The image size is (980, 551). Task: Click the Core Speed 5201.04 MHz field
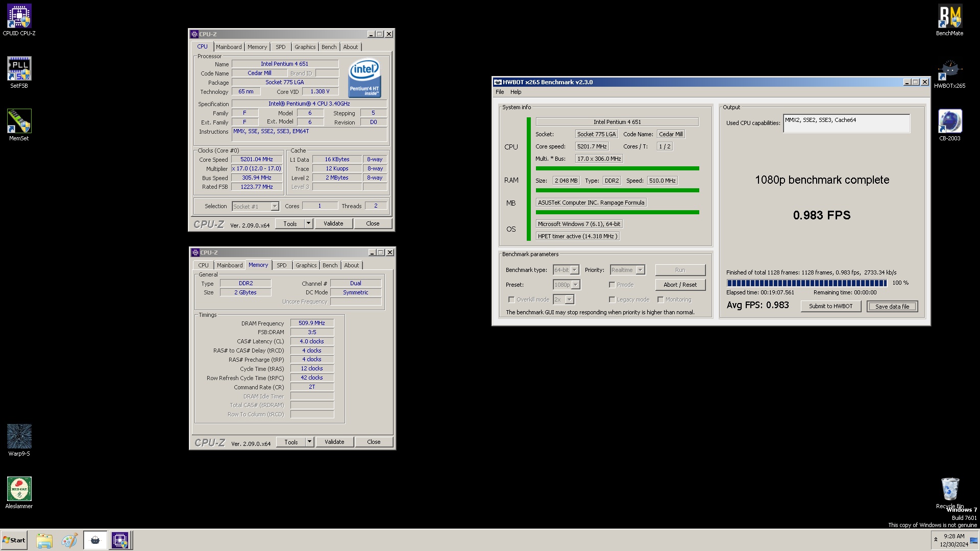tap(257, 159)
